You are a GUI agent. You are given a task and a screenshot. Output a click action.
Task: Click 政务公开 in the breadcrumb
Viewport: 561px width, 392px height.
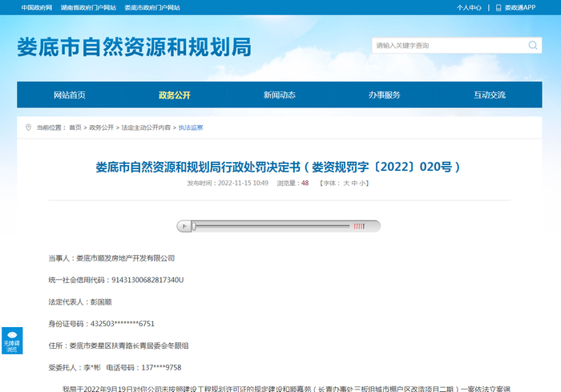tap(101, 127)
